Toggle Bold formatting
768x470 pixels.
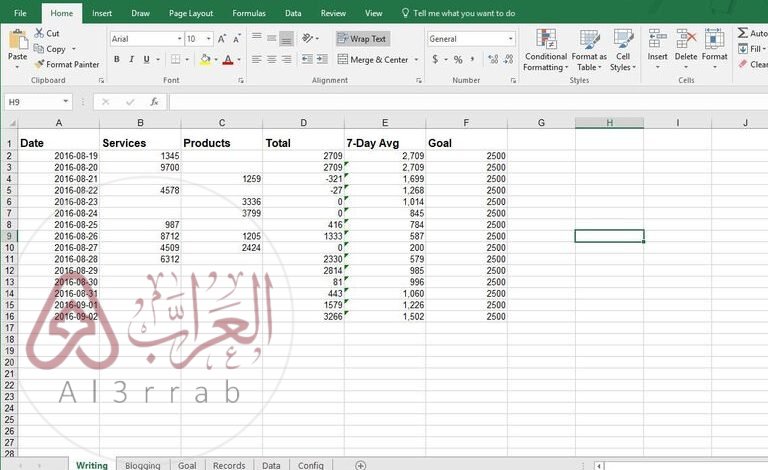[x=117, y=60]
